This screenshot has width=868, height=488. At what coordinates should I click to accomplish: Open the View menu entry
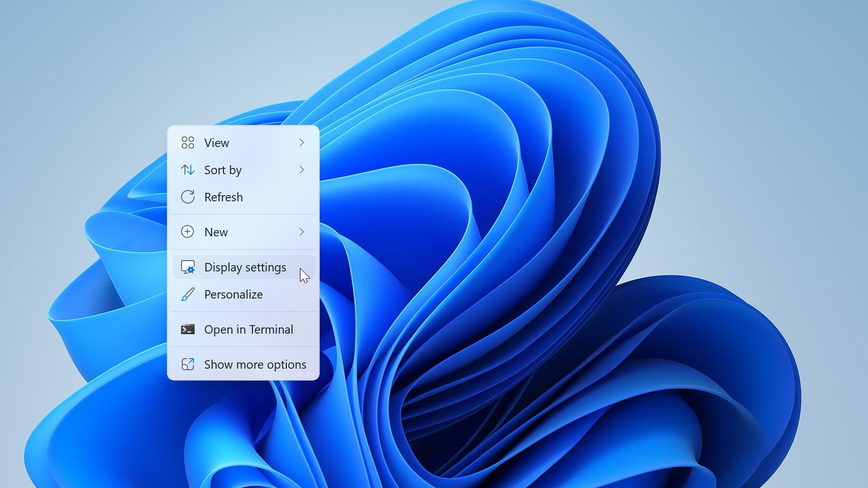click(x=217, y=143)
